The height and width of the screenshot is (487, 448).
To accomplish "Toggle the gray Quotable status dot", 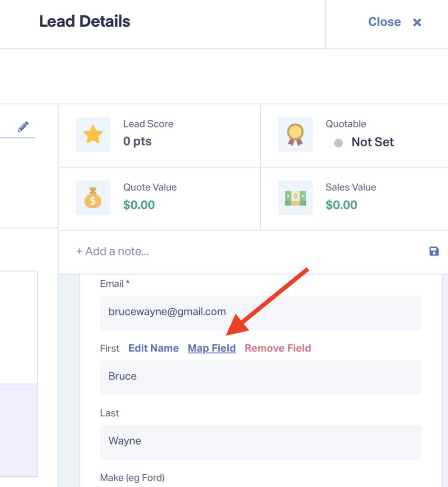I will tap(338, 143).
